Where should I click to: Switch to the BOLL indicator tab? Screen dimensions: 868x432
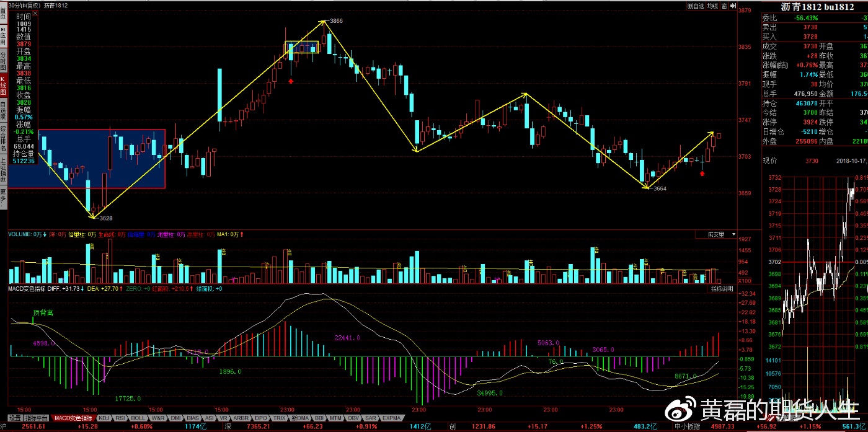(138, 418)
